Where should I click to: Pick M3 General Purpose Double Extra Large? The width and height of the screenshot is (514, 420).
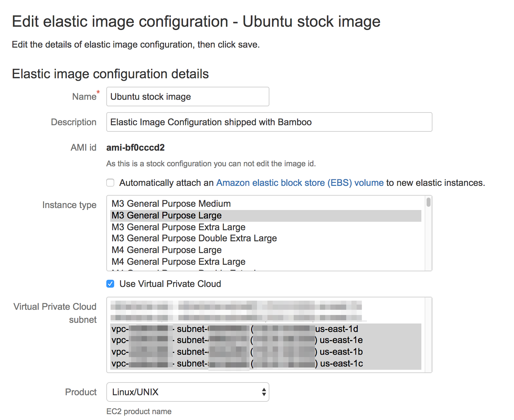pyautogui.click(x=194, y=238)
